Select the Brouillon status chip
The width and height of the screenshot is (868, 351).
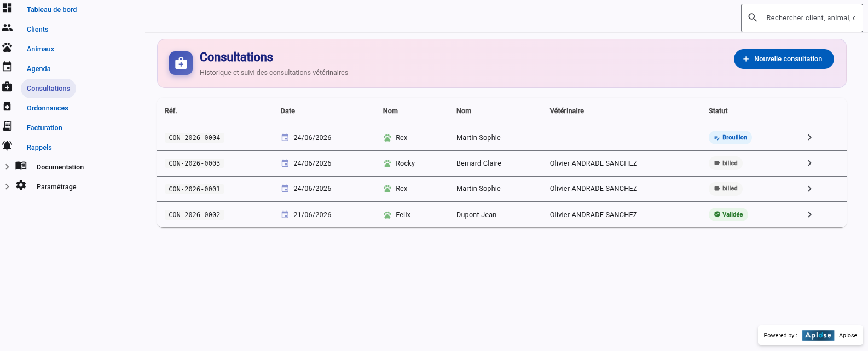pos(730,138)
